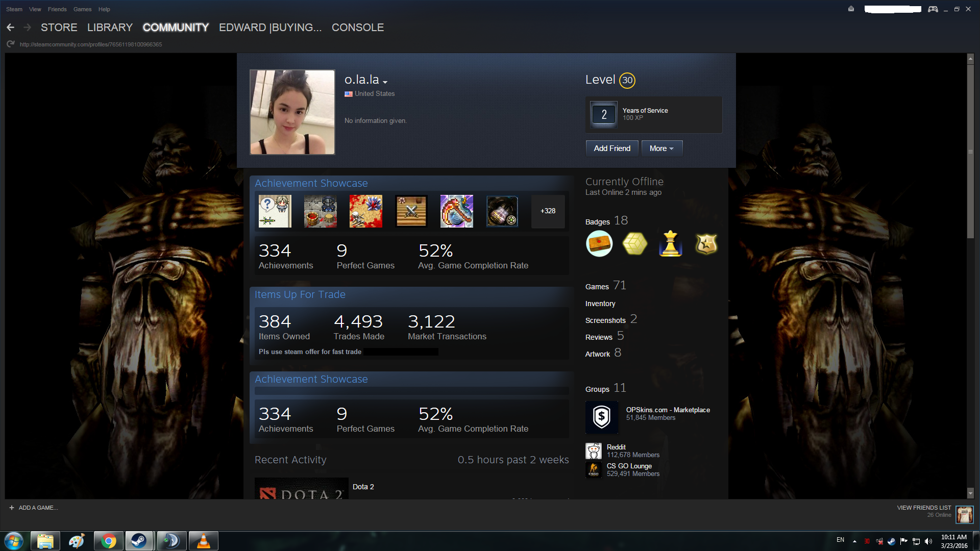Click the page reload icon
The width and height of the screenshot is (980, 551).
pyautogui.click(x=10, y=44)
